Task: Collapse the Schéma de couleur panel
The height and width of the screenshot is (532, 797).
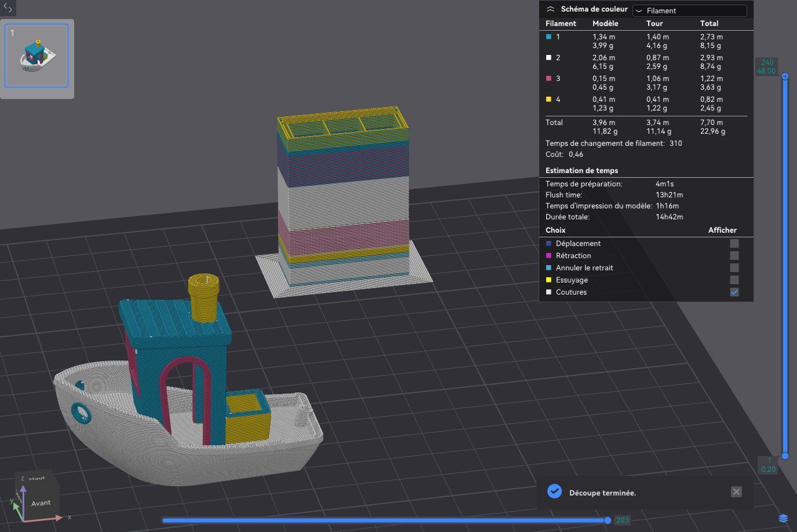Action: [x=551, y=9]
